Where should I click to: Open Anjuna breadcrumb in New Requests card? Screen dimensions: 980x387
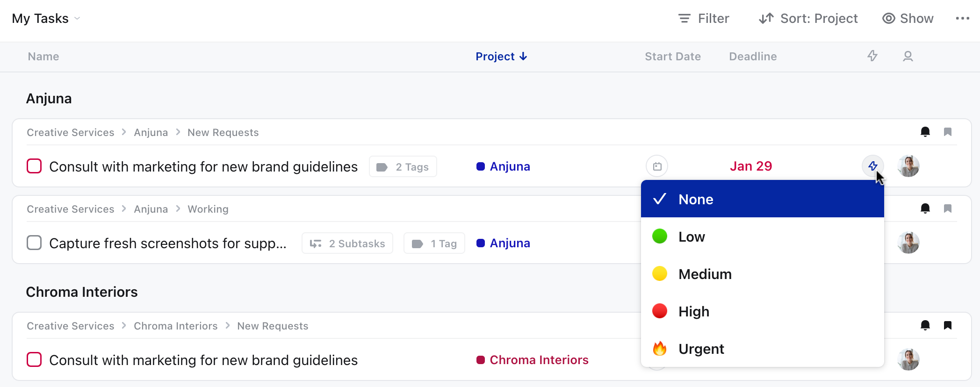pos(151,133)
